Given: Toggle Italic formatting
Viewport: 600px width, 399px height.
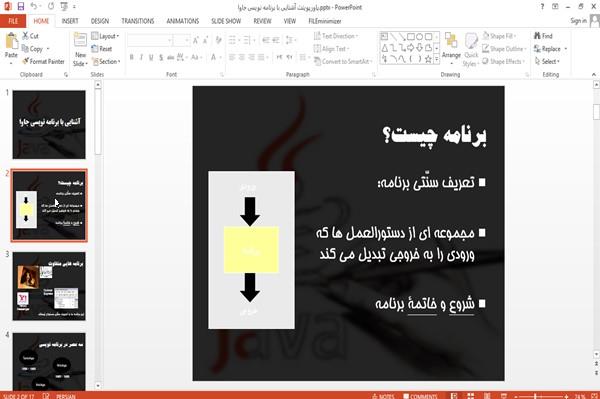Looking at the screenshot, I should [141, 57].
